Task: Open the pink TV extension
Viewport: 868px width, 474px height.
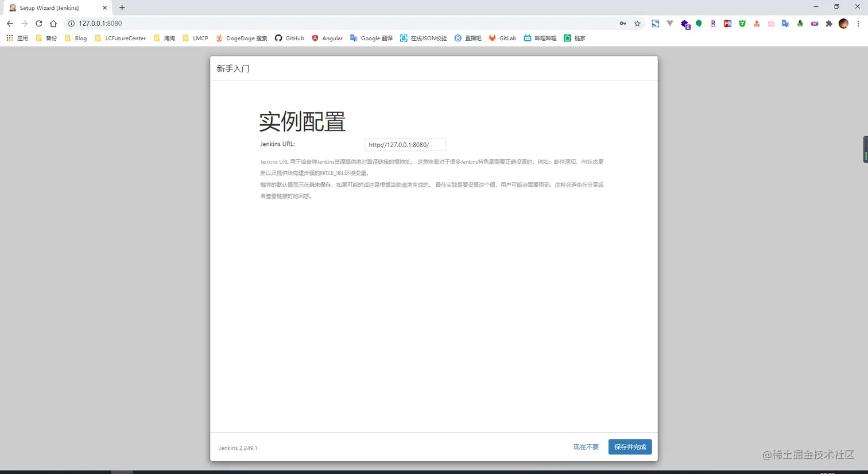Action: pos(771,24)
